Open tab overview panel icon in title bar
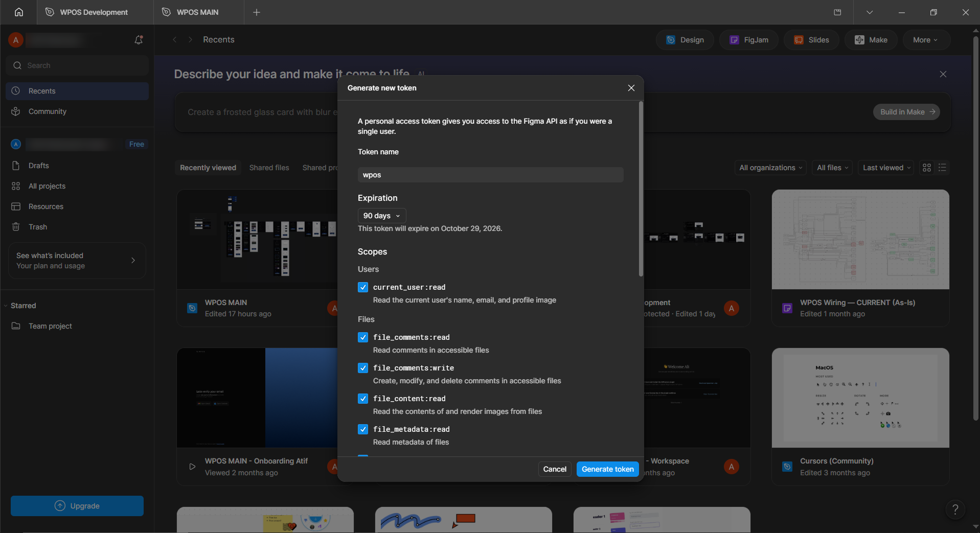980x533 pixels. pos(837,12)
